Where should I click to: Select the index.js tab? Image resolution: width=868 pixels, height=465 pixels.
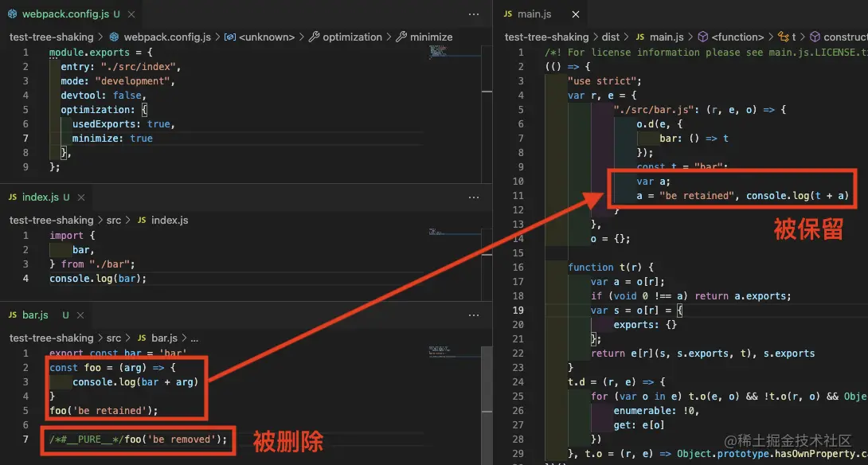point(40,197)
